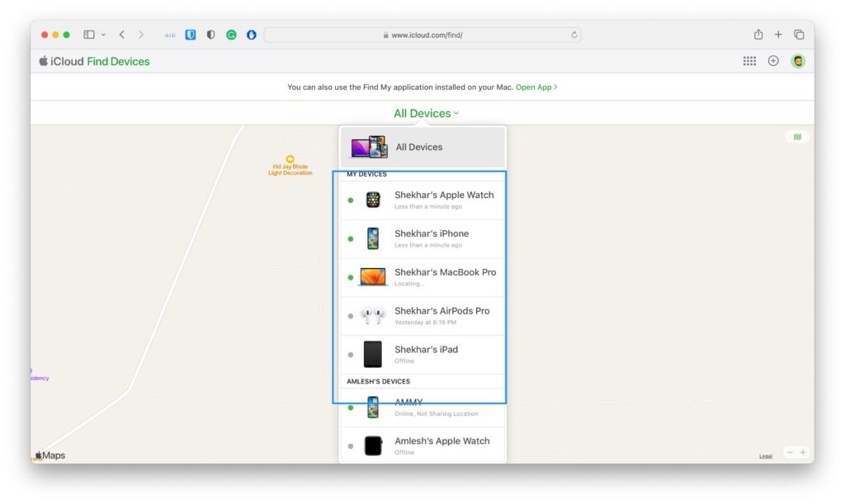
Task: Select the AMMY device
Action: pyautogui.click(x=422, y=407)
